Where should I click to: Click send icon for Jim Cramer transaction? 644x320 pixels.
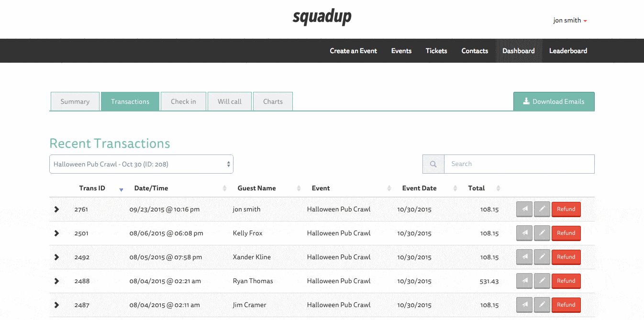[x=524, y=305]
